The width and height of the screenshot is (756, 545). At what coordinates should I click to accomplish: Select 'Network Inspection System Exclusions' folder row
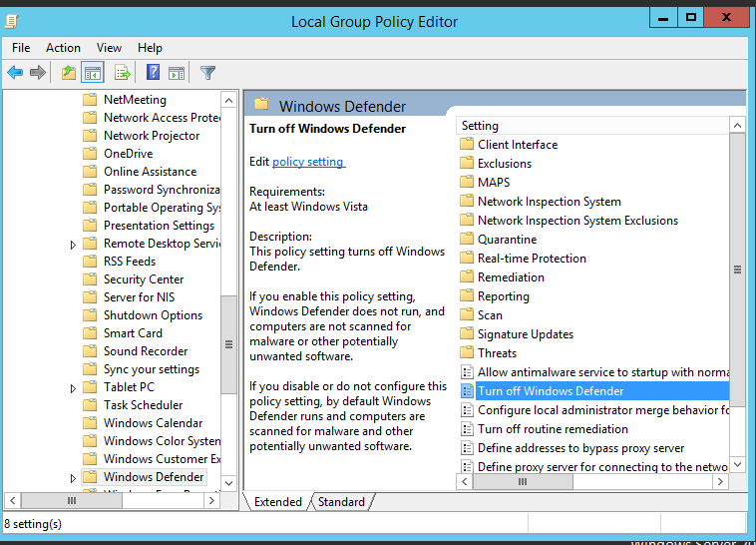point(577,221)
